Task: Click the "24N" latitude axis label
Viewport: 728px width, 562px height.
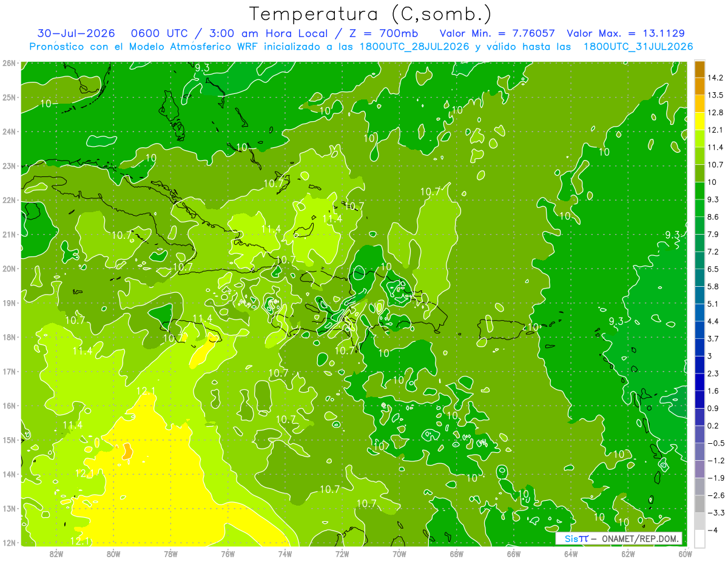Action: [9, 132]
